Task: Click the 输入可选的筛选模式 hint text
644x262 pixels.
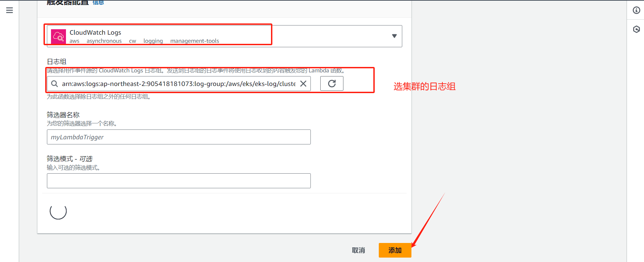Action: coord(73,168)
